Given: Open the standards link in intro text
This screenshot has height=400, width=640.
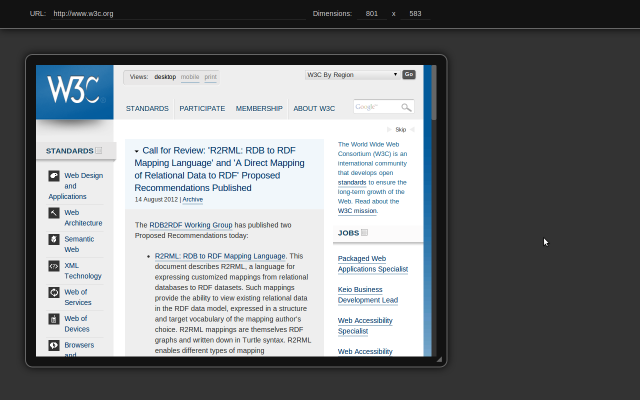Looking at the screenshot, I should pos(352,182).
